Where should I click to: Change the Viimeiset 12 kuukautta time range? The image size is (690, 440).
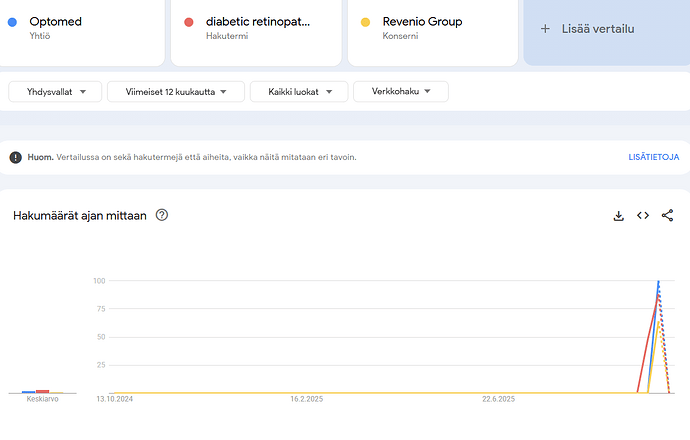[x=176, y=92]
